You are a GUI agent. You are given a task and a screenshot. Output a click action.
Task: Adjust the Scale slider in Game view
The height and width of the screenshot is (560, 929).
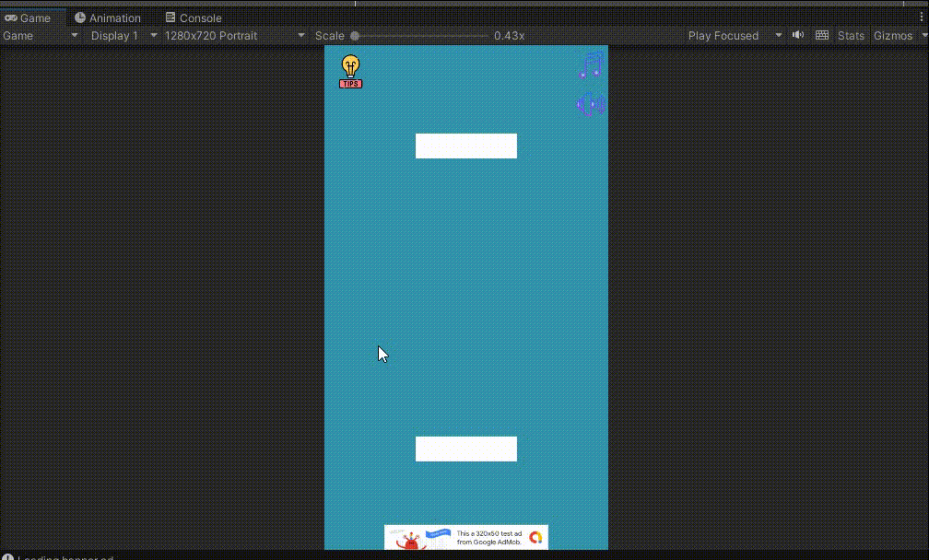coord(355,35)
